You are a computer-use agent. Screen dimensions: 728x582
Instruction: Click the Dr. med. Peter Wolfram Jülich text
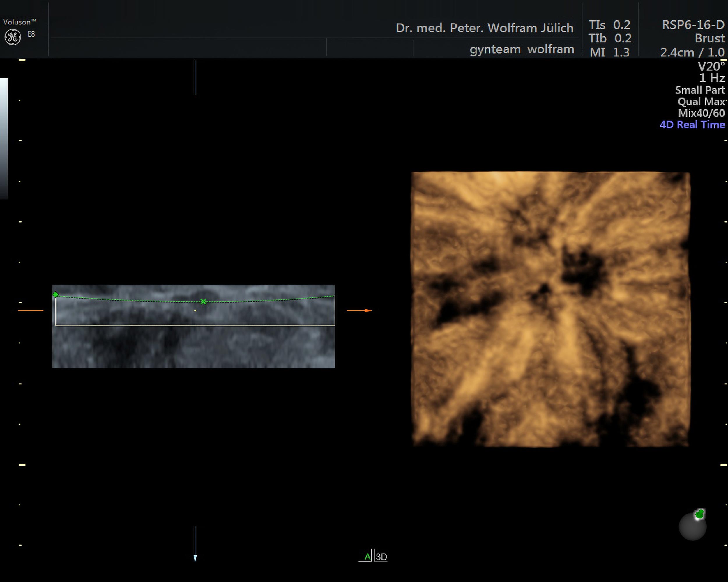(484, 28)
